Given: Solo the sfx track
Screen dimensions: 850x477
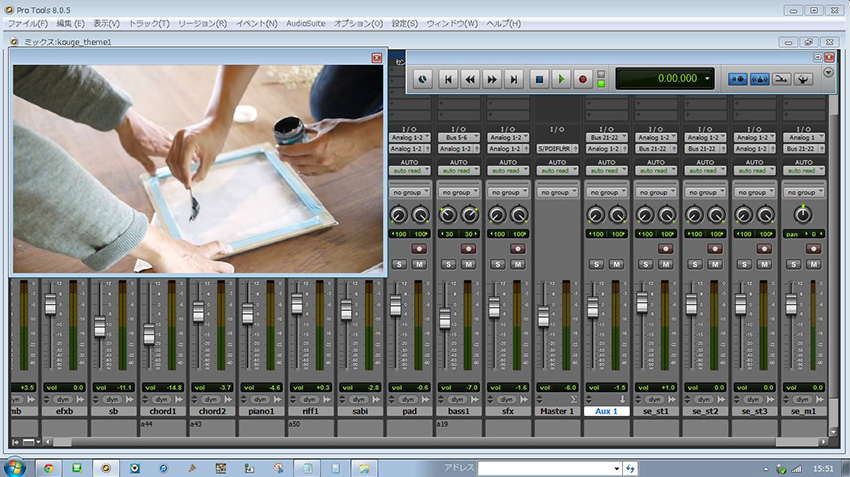Looking at the screenshot, I should (x=498, y=264).
